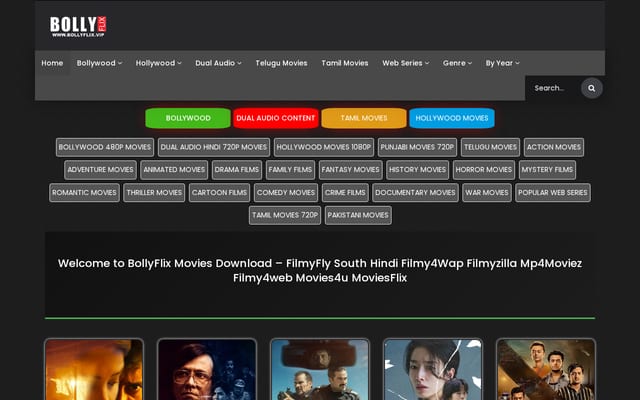The width and height of the screenshot is (640, 400).
Task: Expand the Web Series dropdown
Action: 405,63
